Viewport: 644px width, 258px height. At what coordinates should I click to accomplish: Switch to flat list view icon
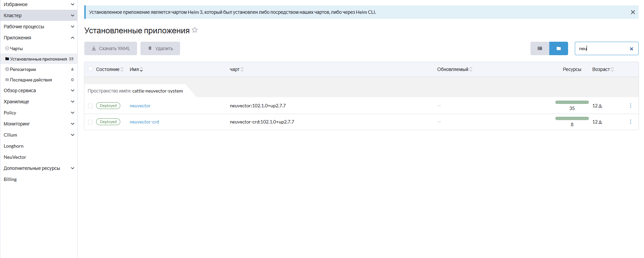click(x=540, y=48)
